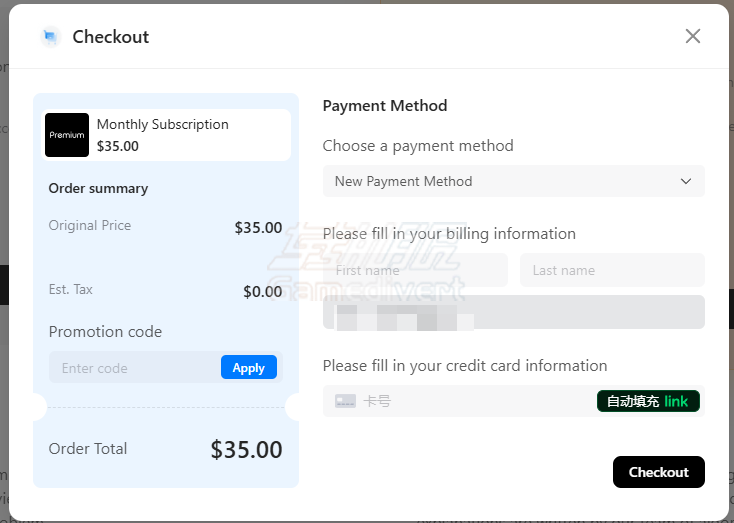
Task: Click the credit card icon in card field
Action: point(345,401)
